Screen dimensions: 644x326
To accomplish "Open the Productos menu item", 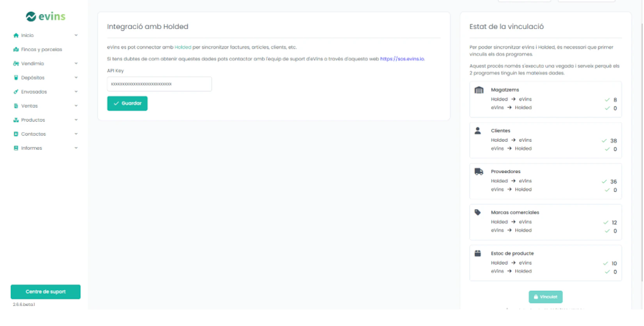I will coord(33,120).
